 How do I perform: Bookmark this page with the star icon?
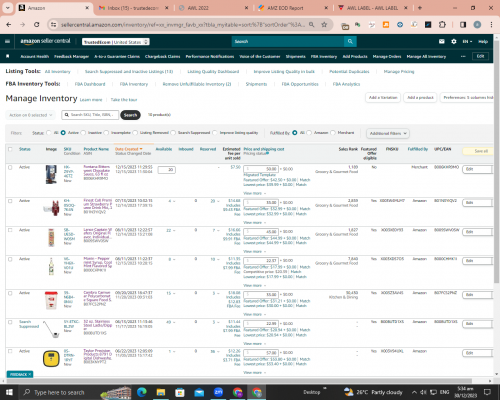(324, 24)
